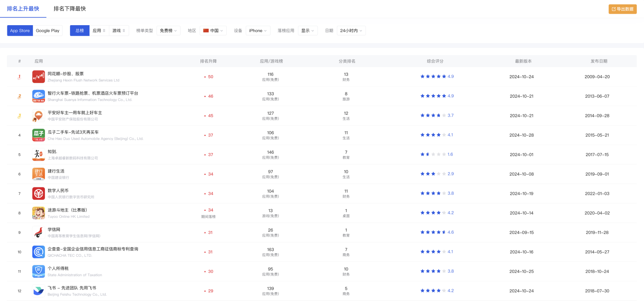Open the 个人所得税 app icon
This screenshot has width=644, height=301.
[x=39, y=271]
